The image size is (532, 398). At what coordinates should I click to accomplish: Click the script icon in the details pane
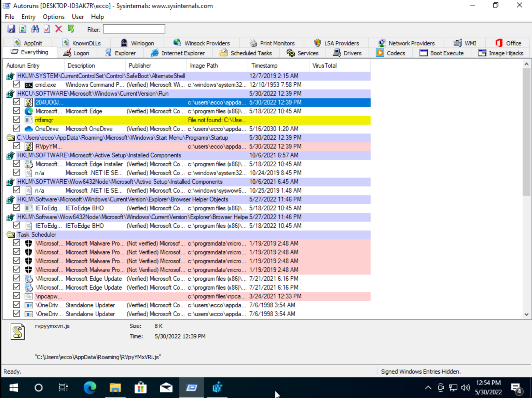(x=18, y=332)
